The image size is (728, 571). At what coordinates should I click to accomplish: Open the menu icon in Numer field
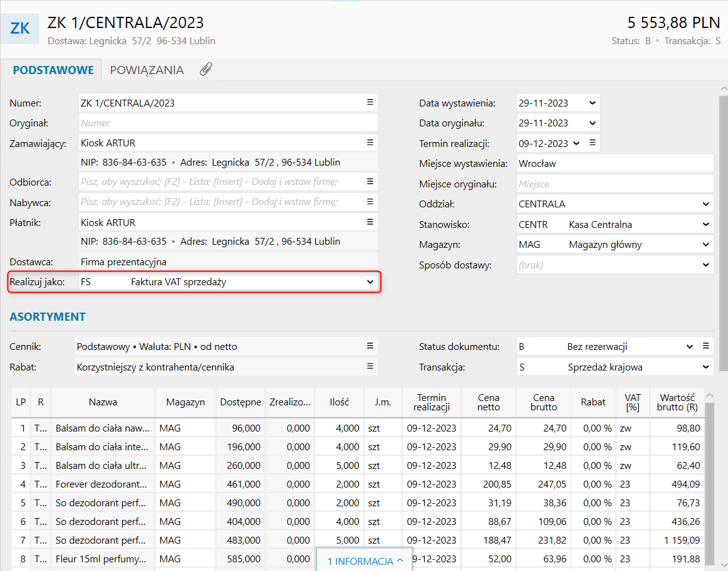click(370, 102)
